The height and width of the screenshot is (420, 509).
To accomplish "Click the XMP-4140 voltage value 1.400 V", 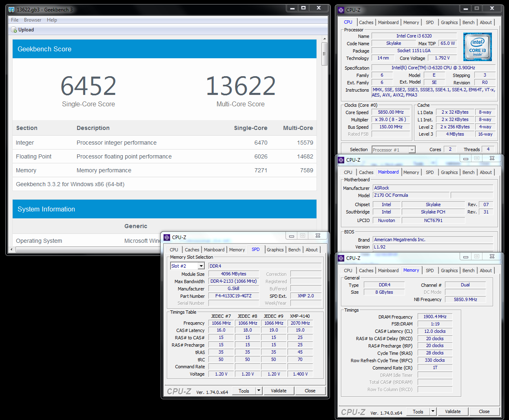I will 300,374.
